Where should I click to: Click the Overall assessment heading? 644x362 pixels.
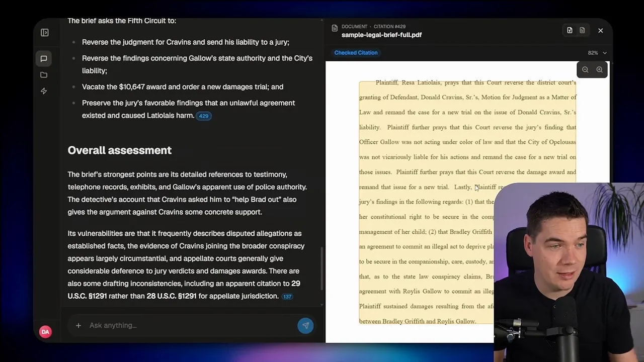(x=120, y=150)
